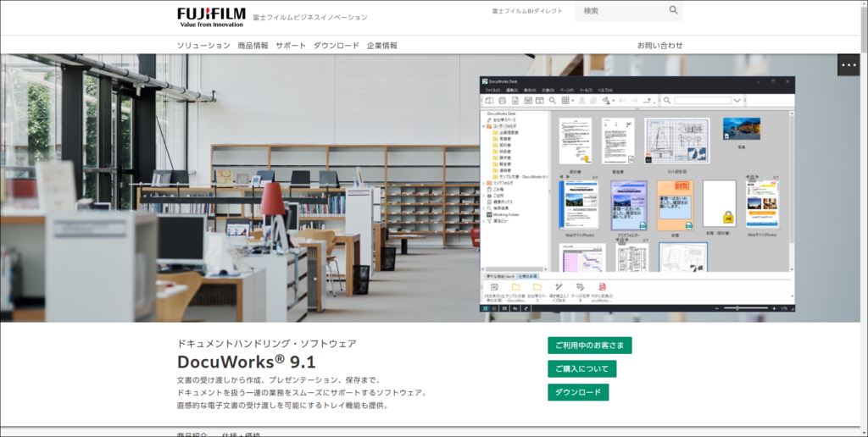Screen dimensions: 868x437
Task: Select the locked 封筒（契約書） thumbnail
Action: [720, 203]
